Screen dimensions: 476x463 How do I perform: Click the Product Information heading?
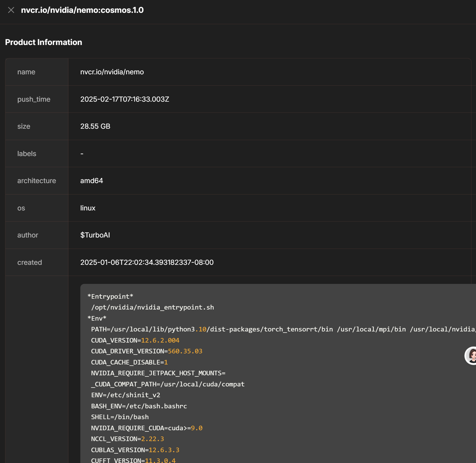[x=44, y=42]
